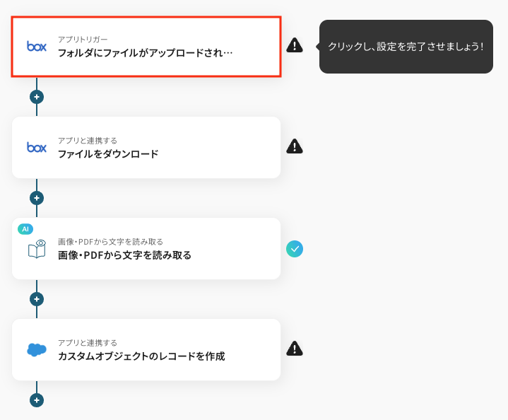Click the Salesforce cloud icon

[x=37, y=349]
